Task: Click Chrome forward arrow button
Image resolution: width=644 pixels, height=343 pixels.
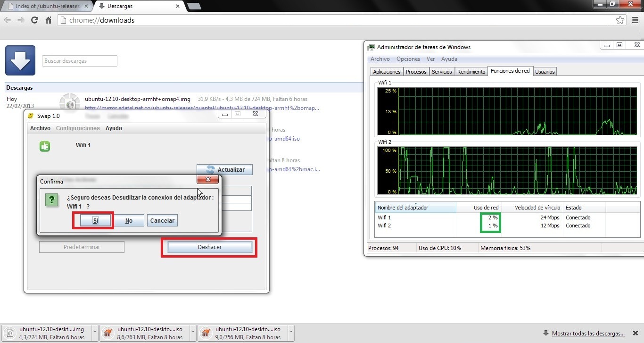Action: point(21,20)
